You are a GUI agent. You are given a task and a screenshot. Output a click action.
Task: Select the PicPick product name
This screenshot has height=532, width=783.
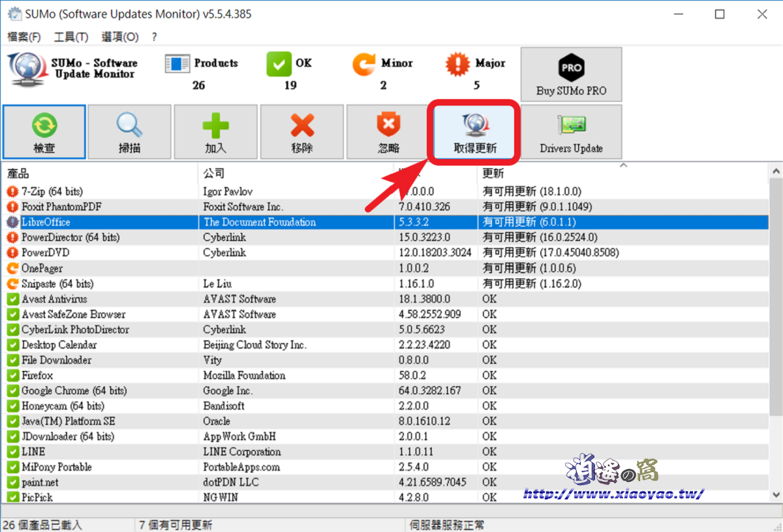coord(37,497)
